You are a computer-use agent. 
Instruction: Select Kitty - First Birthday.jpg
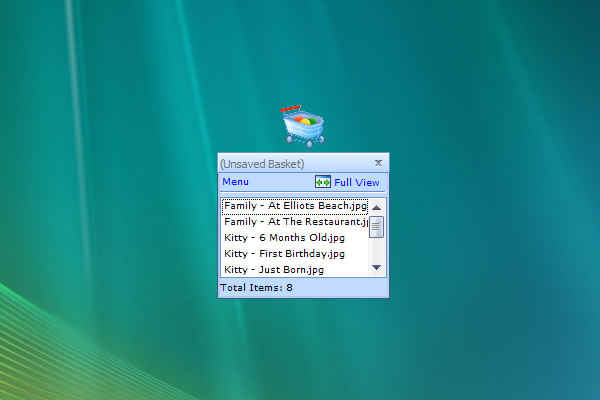pyautogui.click(x=295, y=254)
